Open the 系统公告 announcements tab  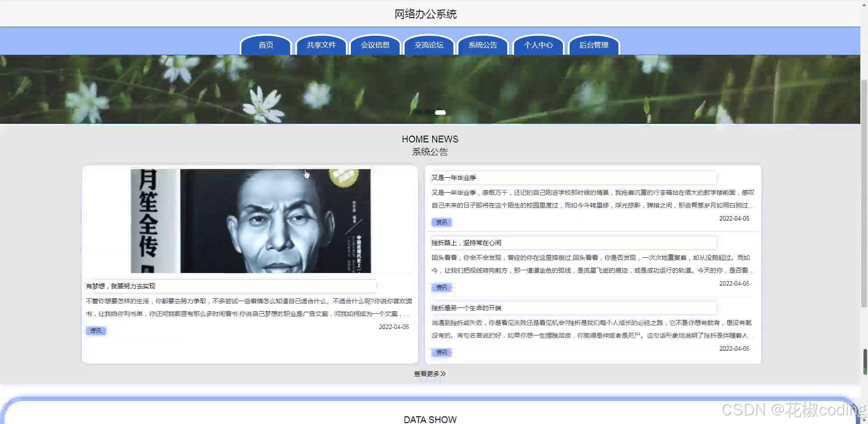point(482,45)
